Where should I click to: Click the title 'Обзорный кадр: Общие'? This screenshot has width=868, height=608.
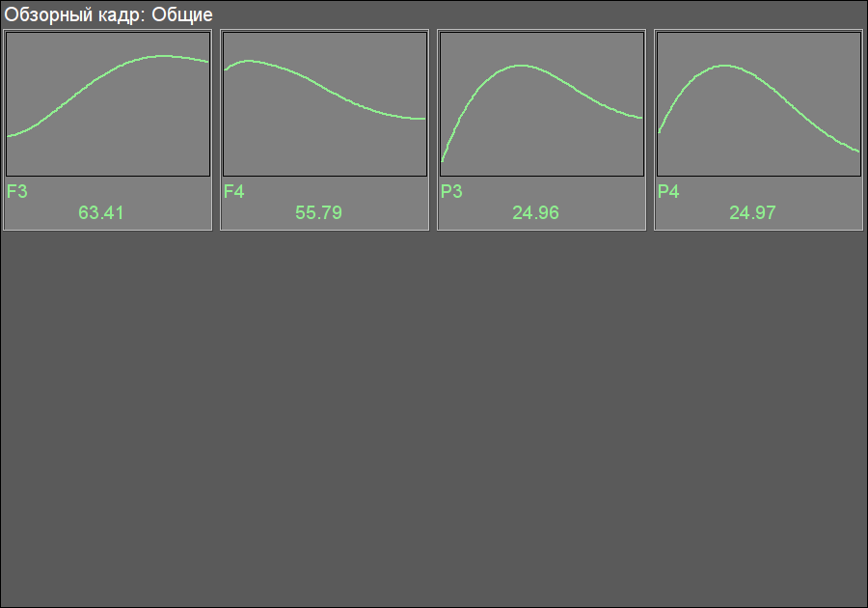108,14
